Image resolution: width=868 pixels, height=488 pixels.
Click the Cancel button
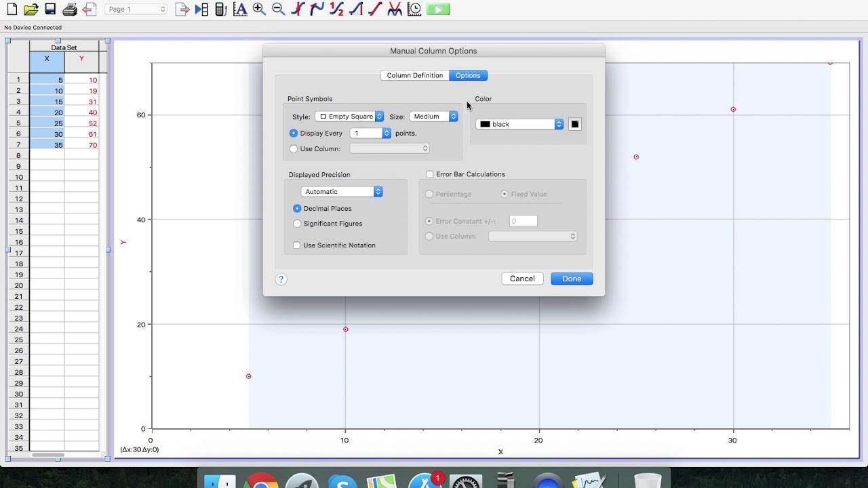[x=522, y=279]
